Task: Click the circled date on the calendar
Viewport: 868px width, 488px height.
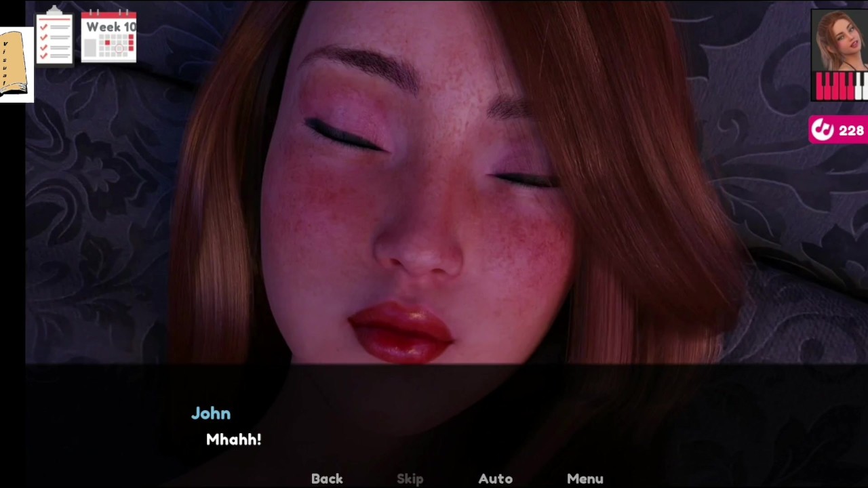Action: click(x=120, y=49)
